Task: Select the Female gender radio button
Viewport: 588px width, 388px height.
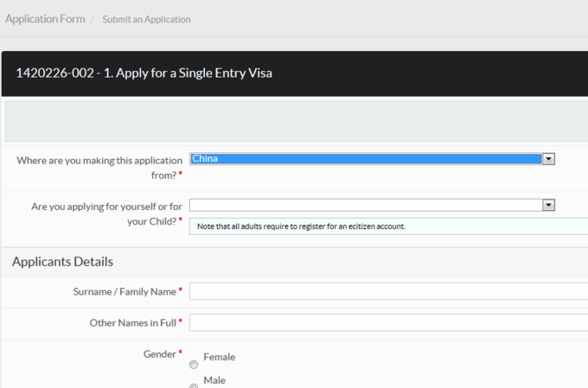Action: click(194, 365)
